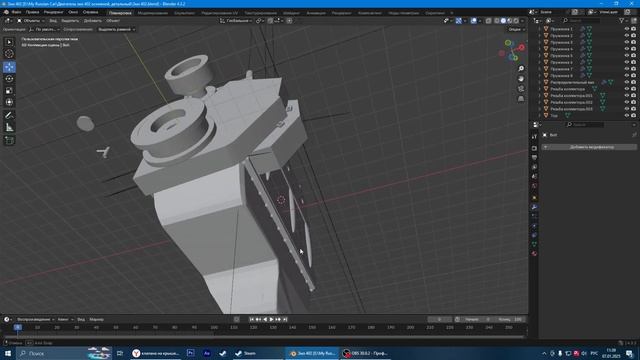Play the animation forward
This screenshot has height=360, width=640.
[x=271, y=319]
